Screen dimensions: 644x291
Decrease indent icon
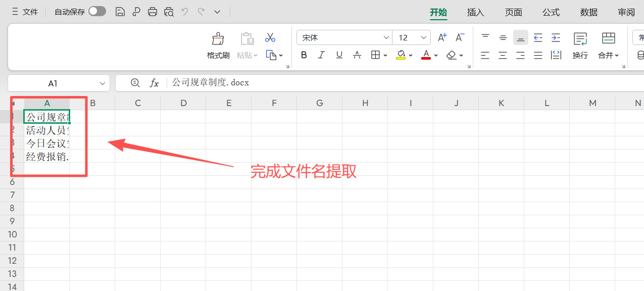point(538,37)
